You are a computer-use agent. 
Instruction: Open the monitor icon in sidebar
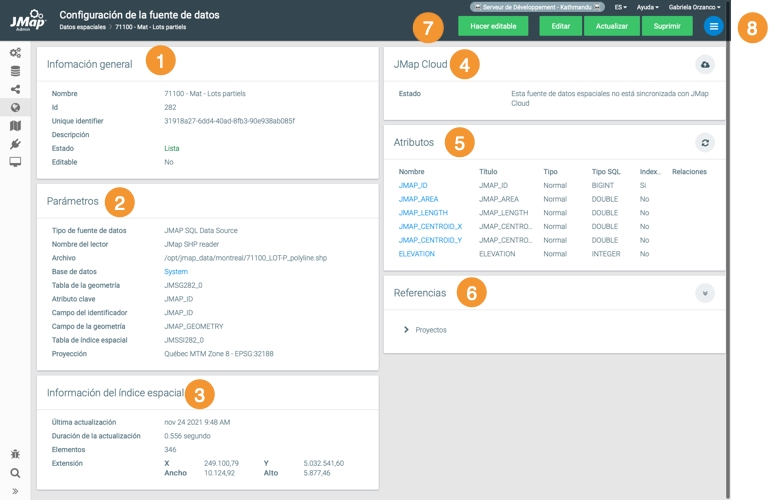pos(15,162)
